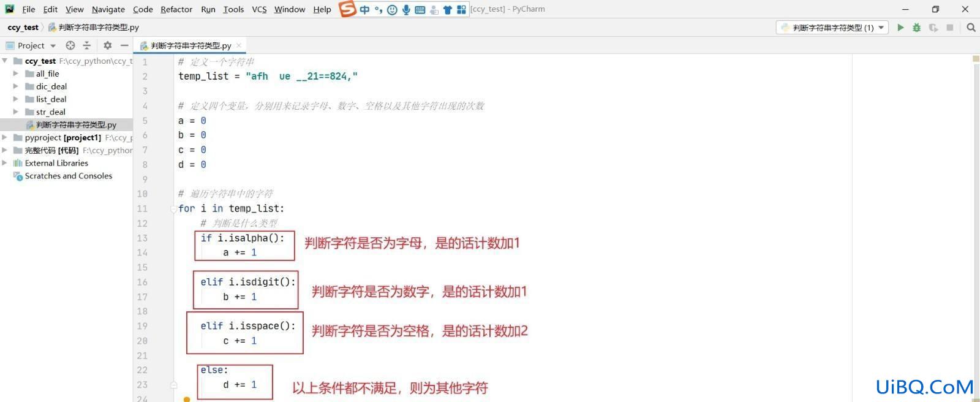Click fold marker on for loop line
980x402 pixels.
(x=173, y=209)
